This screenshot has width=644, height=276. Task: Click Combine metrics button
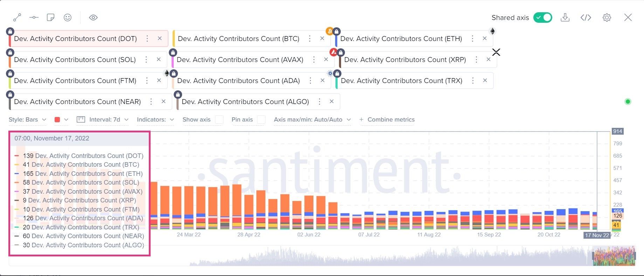[387, 119]
